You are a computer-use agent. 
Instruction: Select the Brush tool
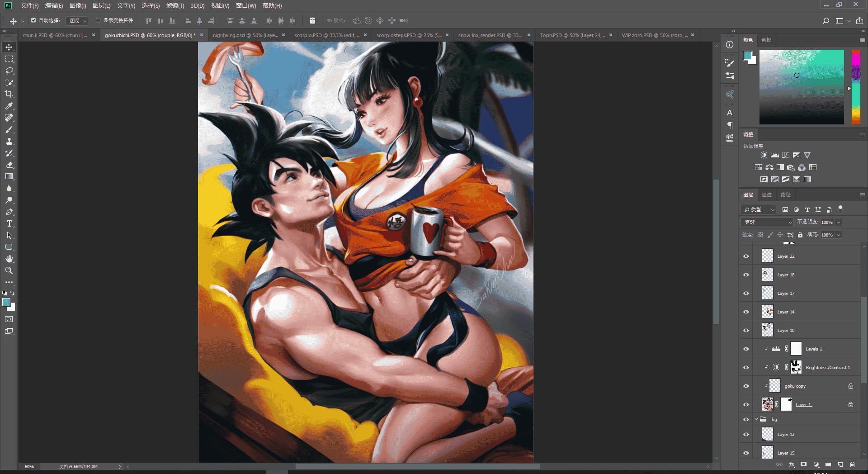tap(9, 129)
